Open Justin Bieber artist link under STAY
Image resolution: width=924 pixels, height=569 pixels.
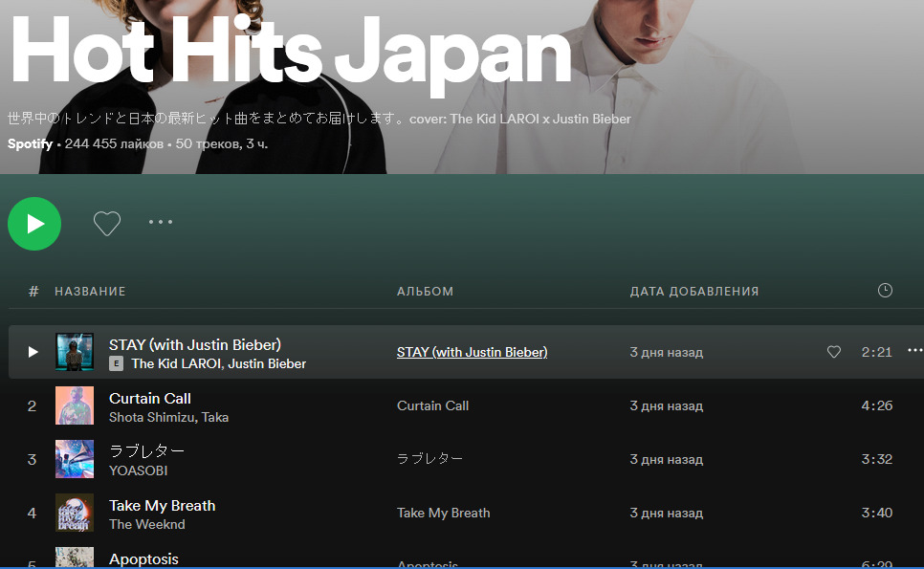coord(268,363)
